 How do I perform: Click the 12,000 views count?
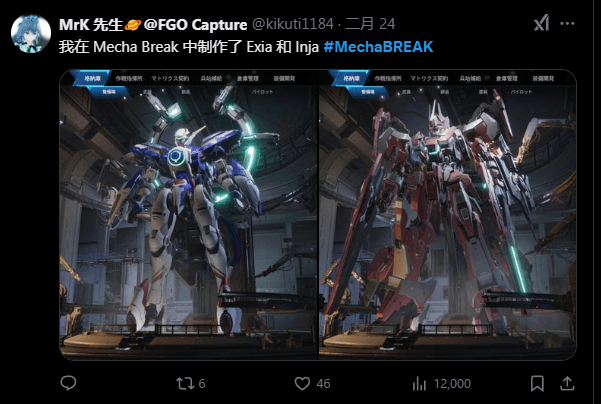point(452,384)
